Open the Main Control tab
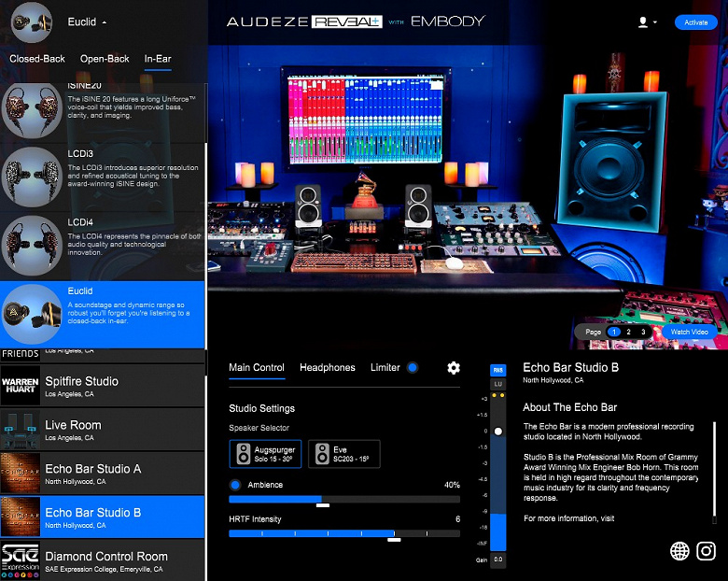Viewport: 728px width, 581px height. coord(257,368)
